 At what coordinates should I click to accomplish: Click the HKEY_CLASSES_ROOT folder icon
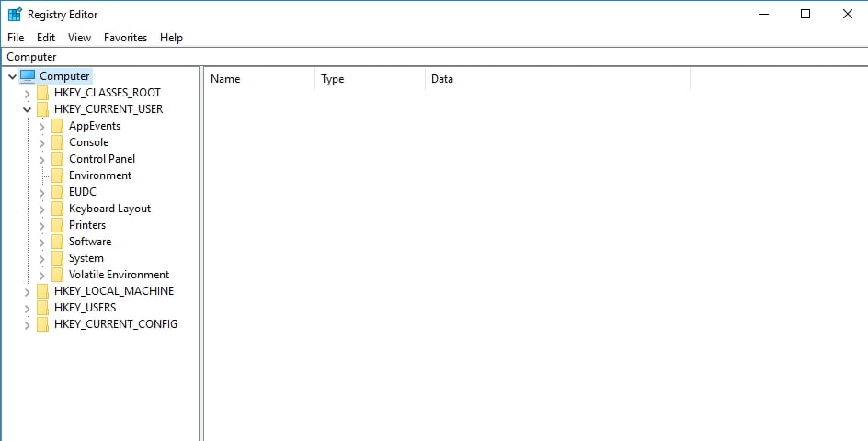pos(42,93)
